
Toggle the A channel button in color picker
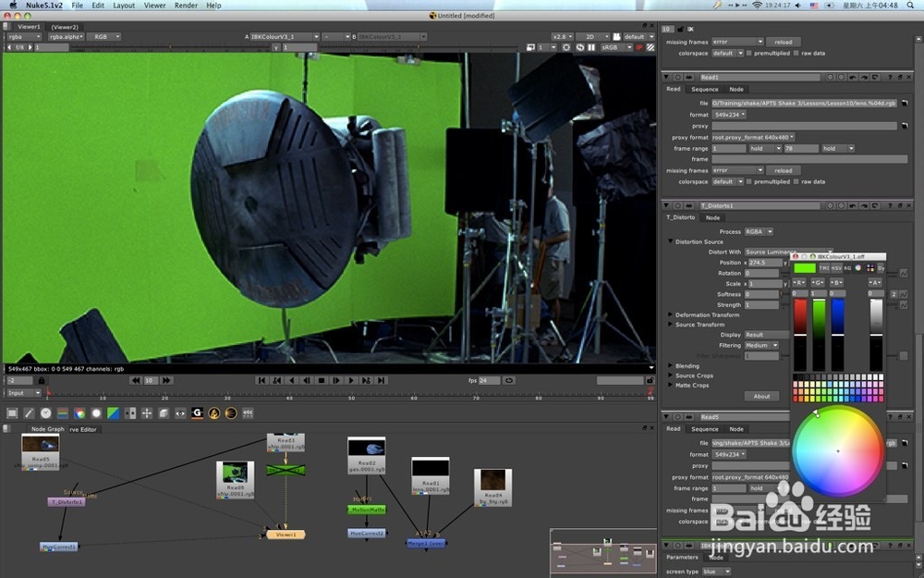876,283
